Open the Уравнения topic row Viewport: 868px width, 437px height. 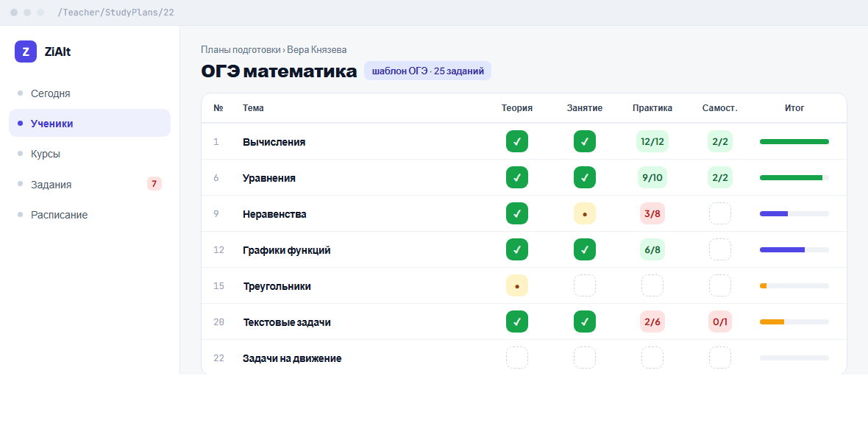(524, 177)
